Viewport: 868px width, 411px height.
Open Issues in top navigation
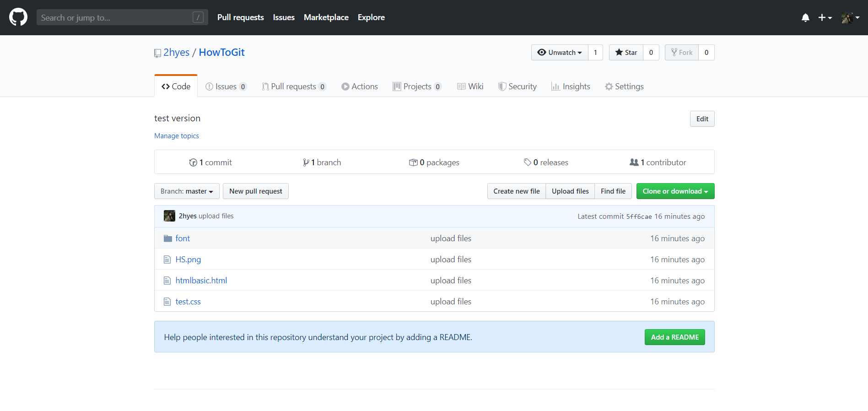(x=284, y=17)
